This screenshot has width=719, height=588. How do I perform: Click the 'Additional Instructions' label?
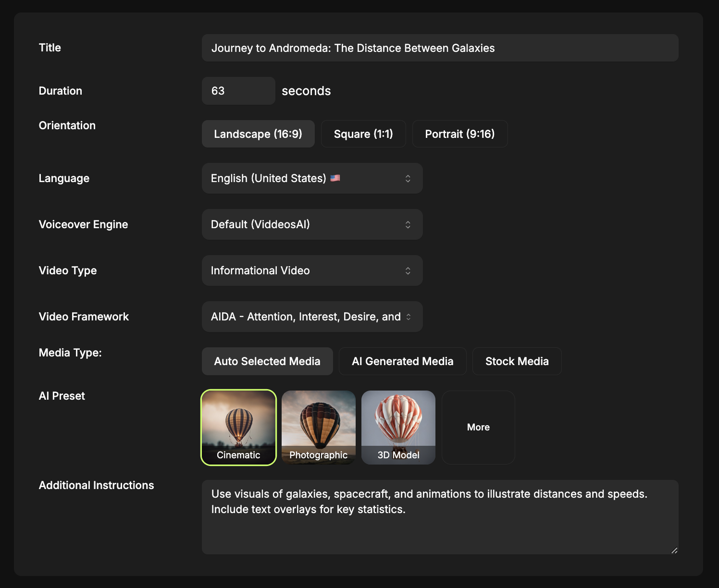pos(96,485)
